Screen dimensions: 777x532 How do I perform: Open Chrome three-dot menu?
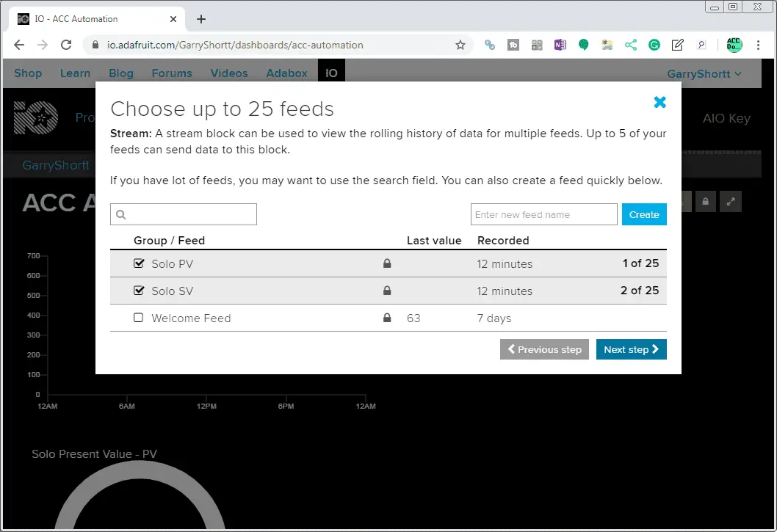(758, 45)
